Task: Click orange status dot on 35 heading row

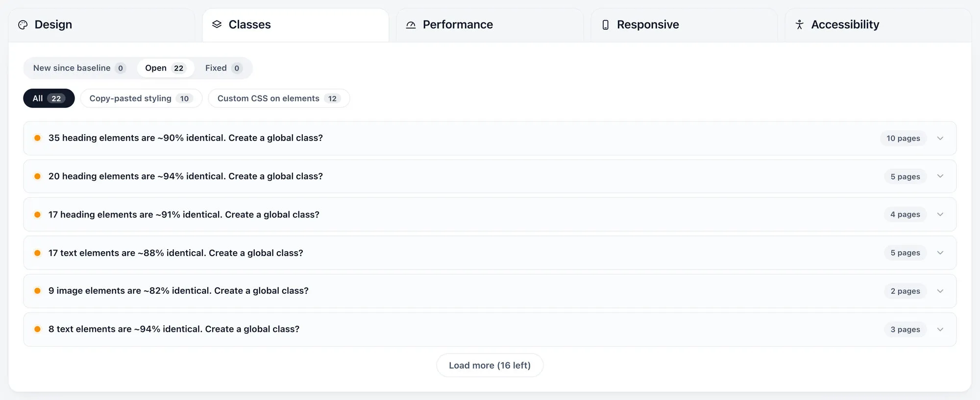Action: point(37,138)
